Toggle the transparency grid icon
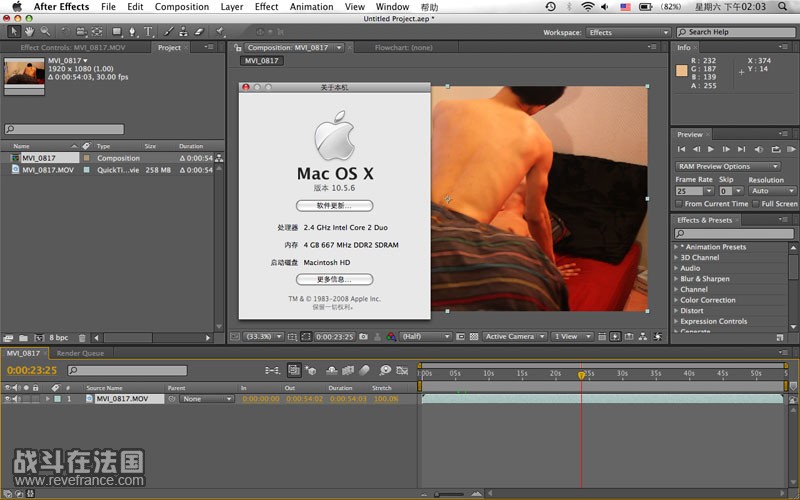800x500 pixels. coord(474,337)
